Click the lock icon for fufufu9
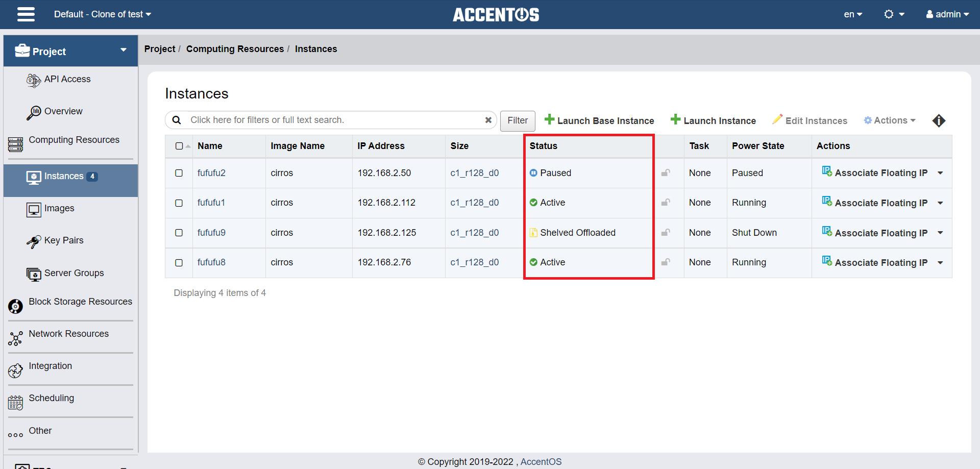Viewport: 980px width, 469px height. (666, 232)
